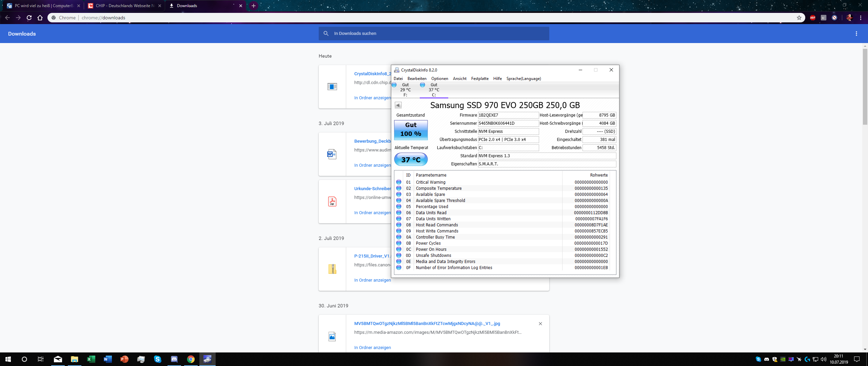Open the Windows notification center
Image resolution: width=868 pixels, height=366 pixels.
(857, 359)
